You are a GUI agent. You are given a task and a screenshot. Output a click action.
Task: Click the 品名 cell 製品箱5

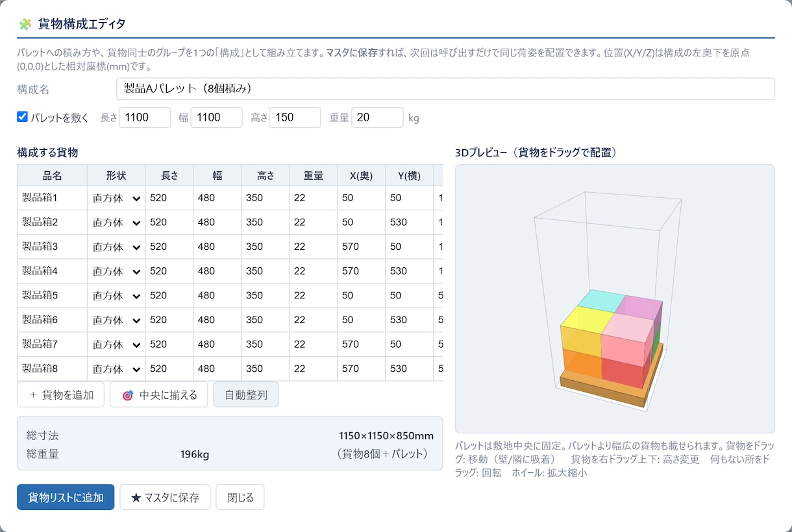(x=52, y=295)
